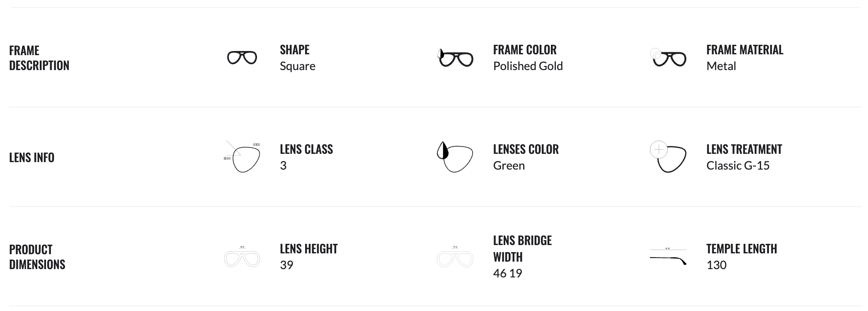
Task: Click the Lens Class lens icon
Action: click(243, 157)
